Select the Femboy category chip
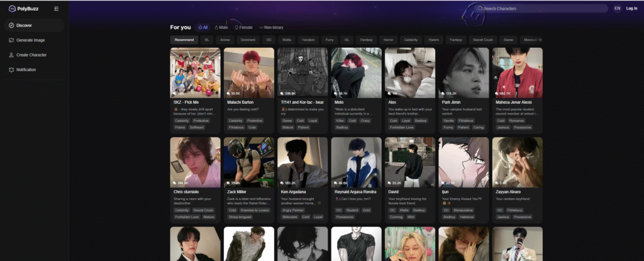 (367, 40)
